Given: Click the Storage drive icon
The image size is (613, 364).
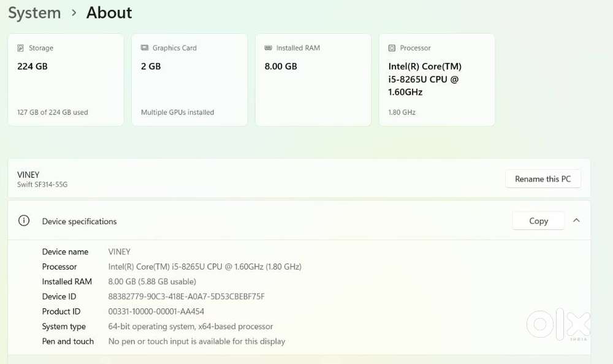Looking at the screenshot, I should 21,48.
